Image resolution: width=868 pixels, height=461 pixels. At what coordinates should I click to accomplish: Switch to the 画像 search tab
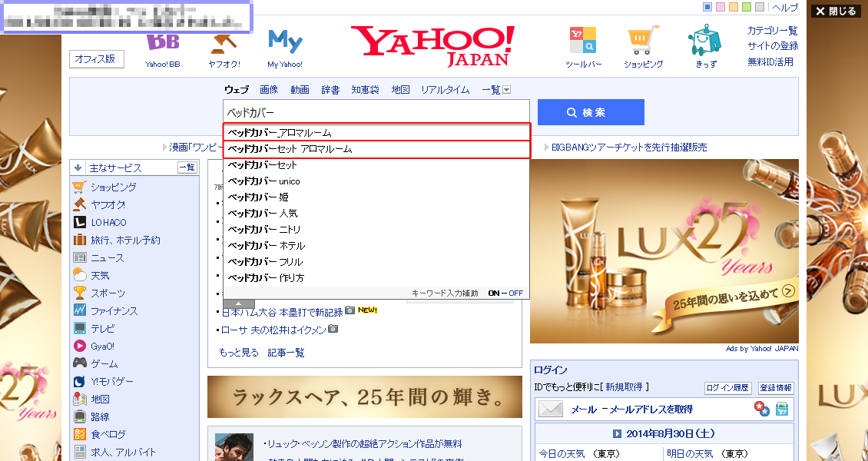coord(269,90)
